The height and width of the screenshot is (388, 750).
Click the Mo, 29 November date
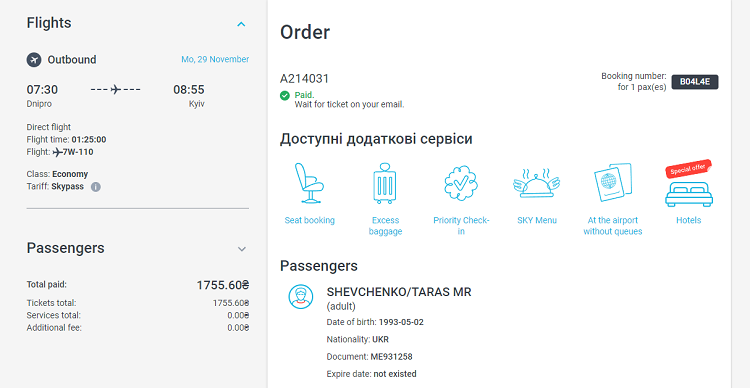click(215, 59)
